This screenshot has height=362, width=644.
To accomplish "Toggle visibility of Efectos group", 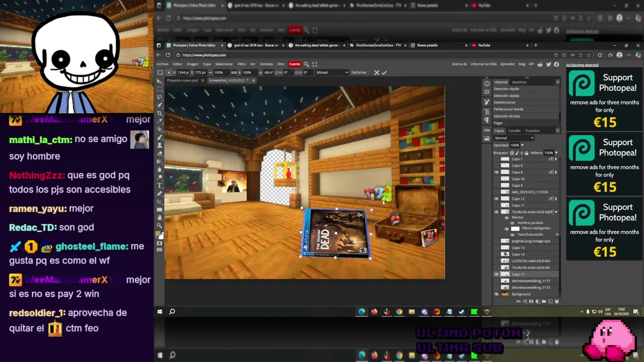I will click(x=507, y=218).
